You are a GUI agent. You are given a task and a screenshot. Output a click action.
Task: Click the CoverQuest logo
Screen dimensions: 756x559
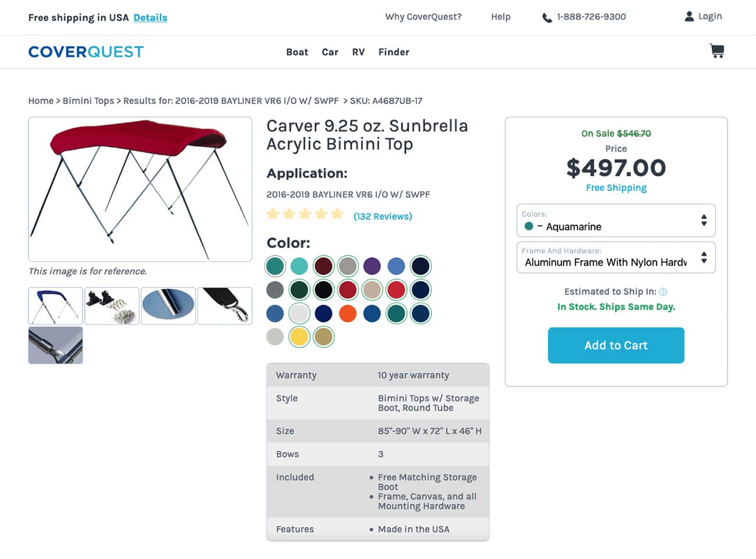pos(86,52)
